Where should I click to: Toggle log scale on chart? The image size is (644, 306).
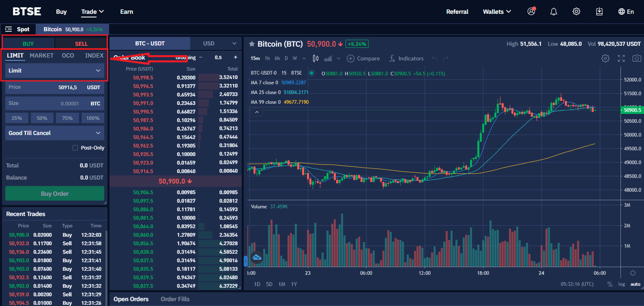coord(621,284)
